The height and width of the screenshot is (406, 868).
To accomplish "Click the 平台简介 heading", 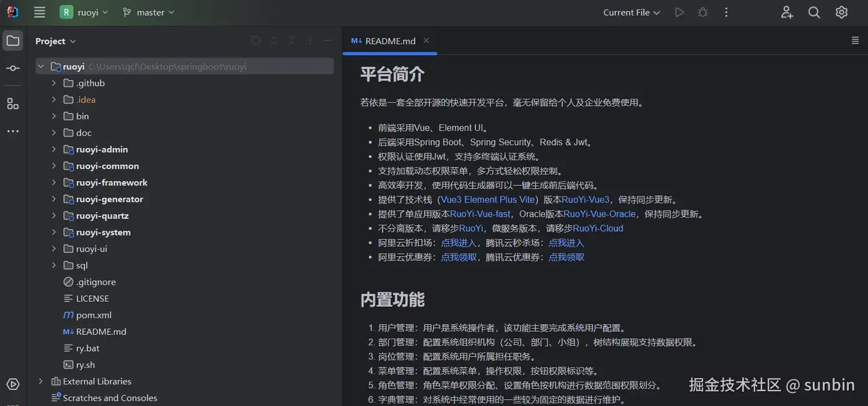I will point(392,74).
